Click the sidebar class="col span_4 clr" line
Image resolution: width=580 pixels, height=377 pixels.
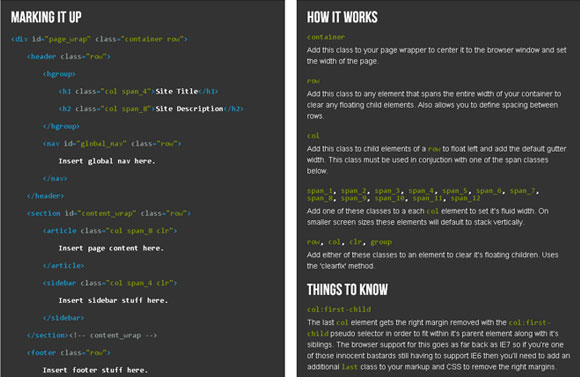110,283
